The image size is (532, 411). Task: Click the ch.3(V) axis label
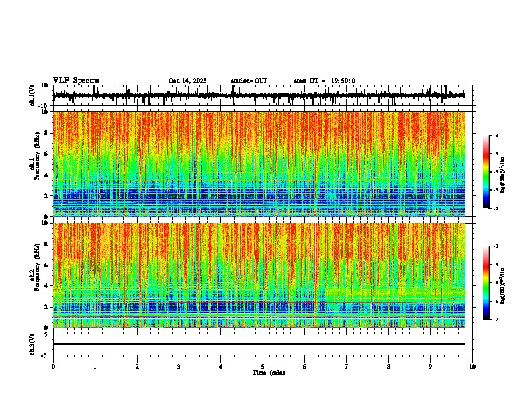pyautogui.click(x=32, y=345)
